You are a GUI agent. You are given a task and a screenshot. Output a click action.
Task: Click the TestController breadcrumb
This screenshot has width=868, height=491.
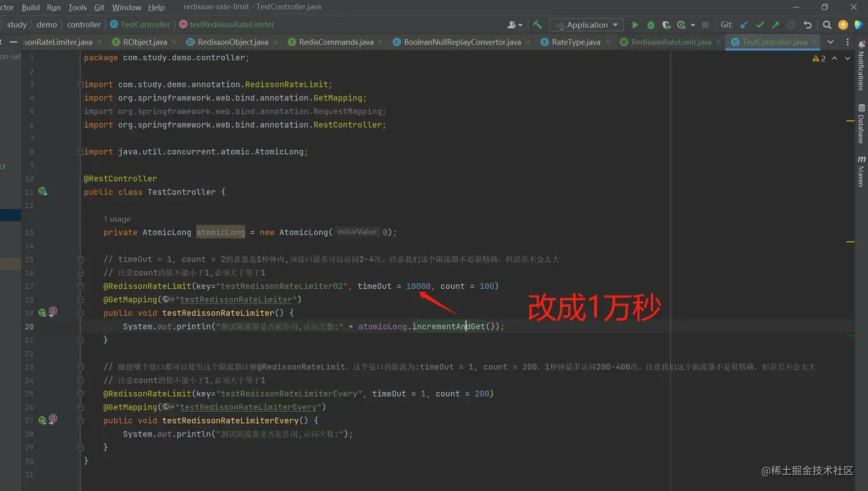tap(140, 25)
